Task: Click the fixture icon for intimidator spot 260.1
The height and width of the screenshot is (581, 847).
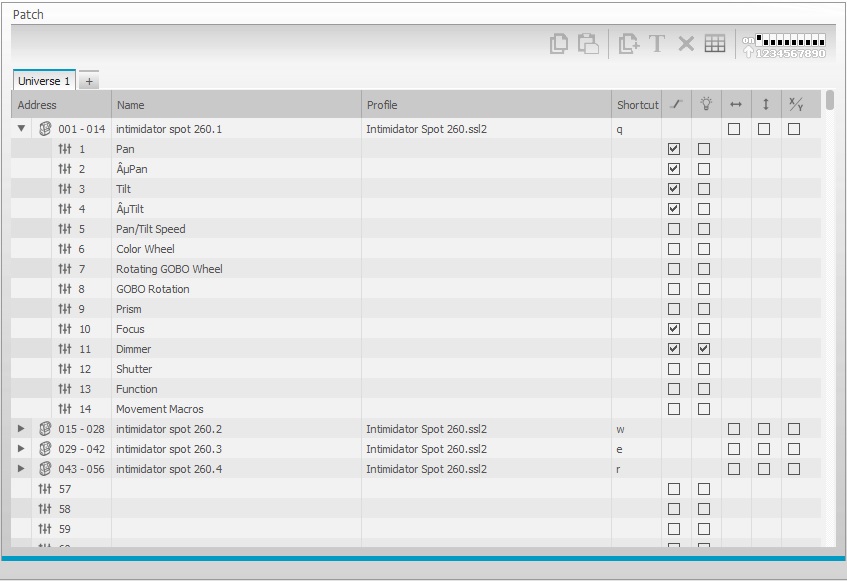Action: [45, 129]
